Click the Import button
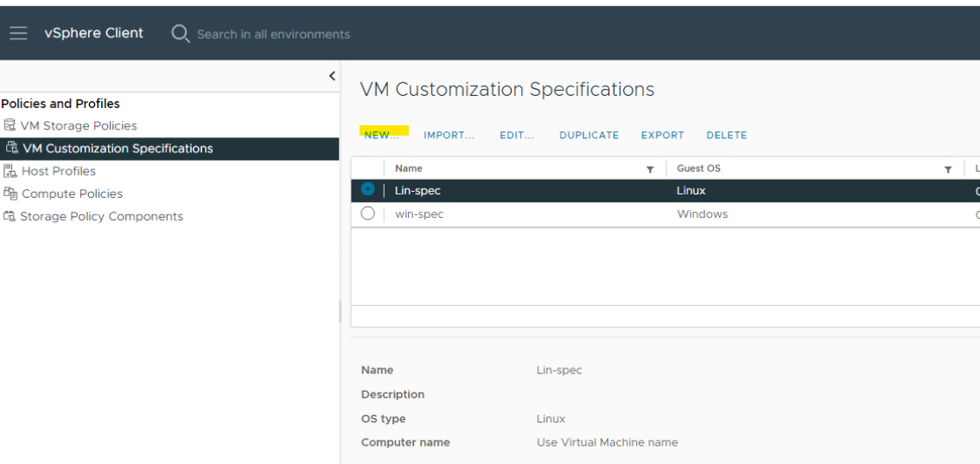The image size is (980, 464). pyautogui.click(x=449, y=135)
